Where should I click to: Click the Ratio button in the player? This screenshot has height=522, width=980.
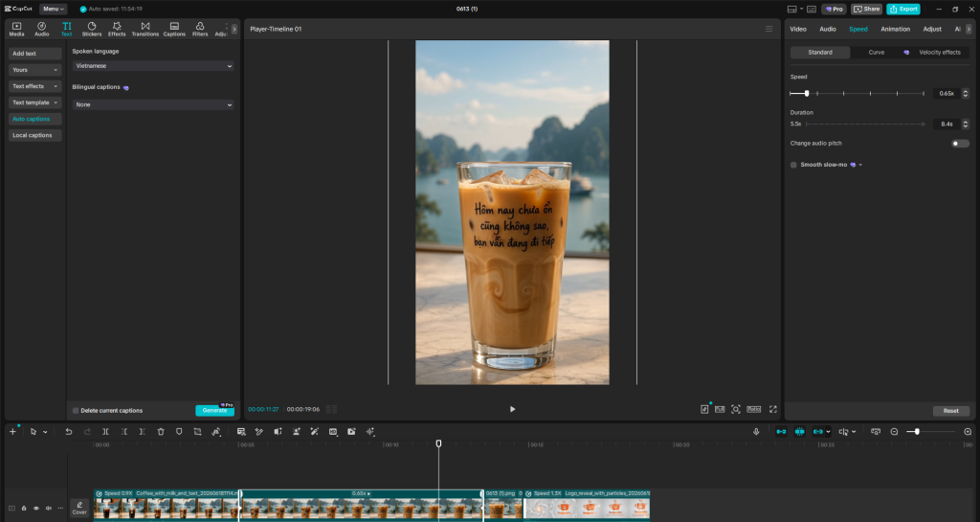pos(754,409)
